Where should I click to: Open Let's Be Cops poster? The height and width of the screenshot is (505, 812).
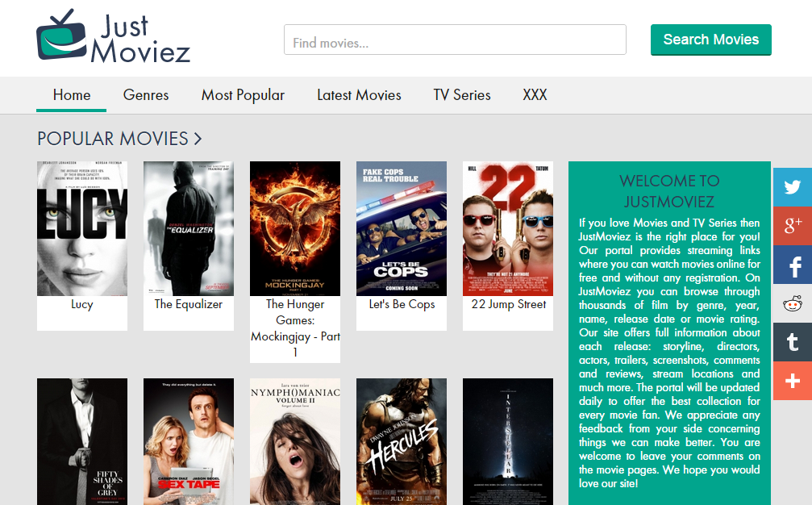tap(402, 228)
